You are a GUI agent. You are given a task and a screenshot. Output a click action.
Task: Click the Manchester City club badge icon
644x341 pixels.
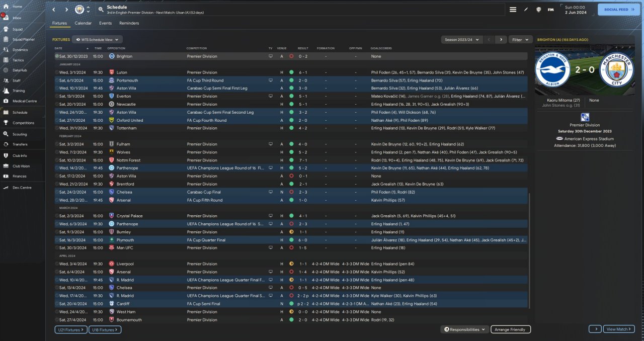coord(79,10)
